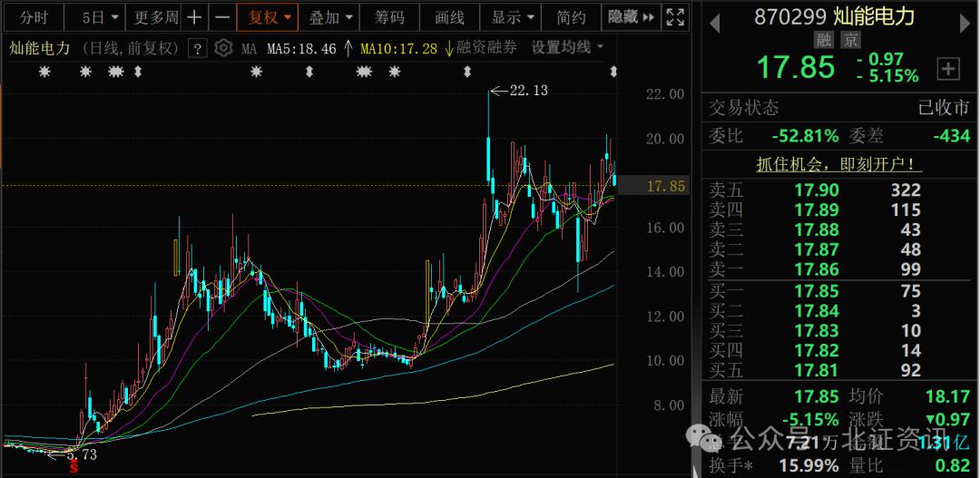Click the 买三 price 17.83 row
The width and height of the screenshot is (980, 478).
point(839,331)
